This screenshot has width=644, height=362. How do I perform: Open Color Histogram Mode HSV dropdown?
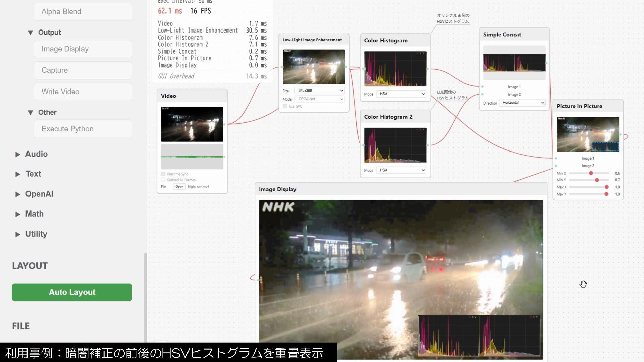401,94
